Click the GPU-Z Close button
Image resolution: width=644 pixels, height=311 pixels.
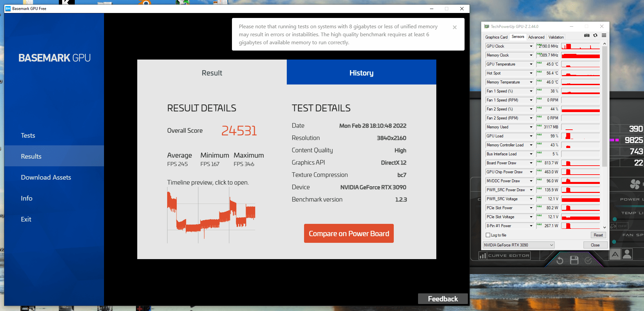595,245
